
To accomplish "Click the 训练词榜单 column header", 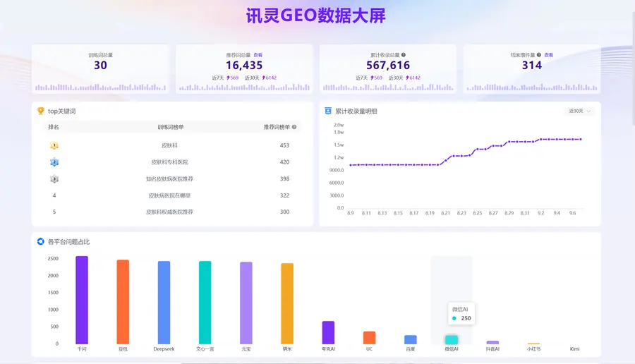I will click(x=171, y=127).
